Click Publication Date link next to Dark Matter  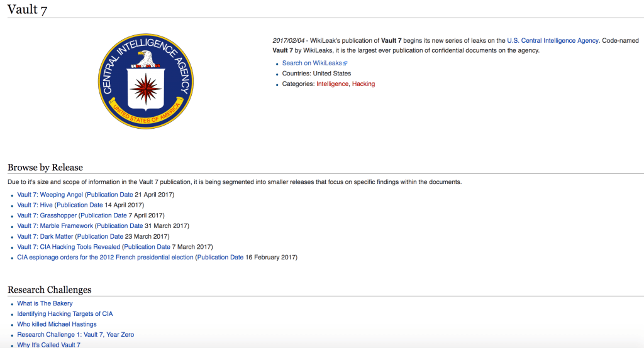(x=101, y=236)
